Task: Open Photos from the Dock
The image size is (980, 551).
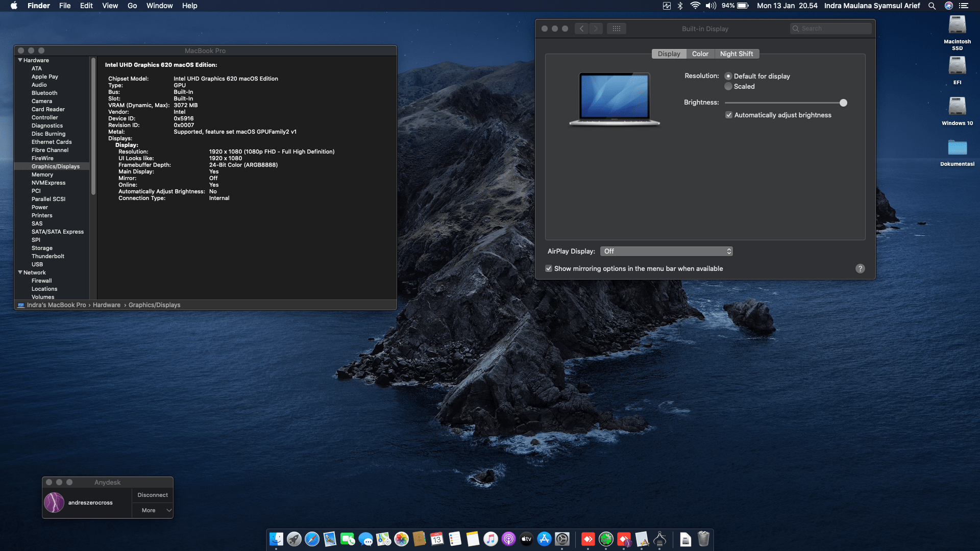Action: (401, 539)
